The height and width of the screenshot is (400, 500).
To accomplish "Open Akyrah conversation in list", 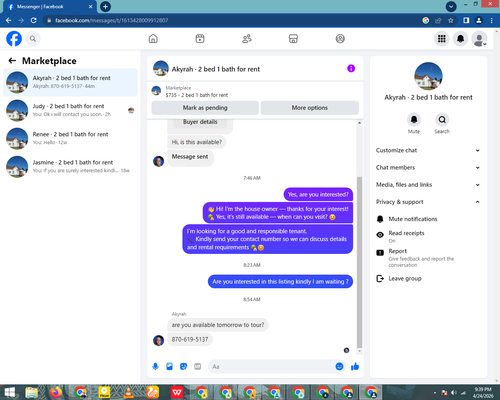I will (70, 82).
